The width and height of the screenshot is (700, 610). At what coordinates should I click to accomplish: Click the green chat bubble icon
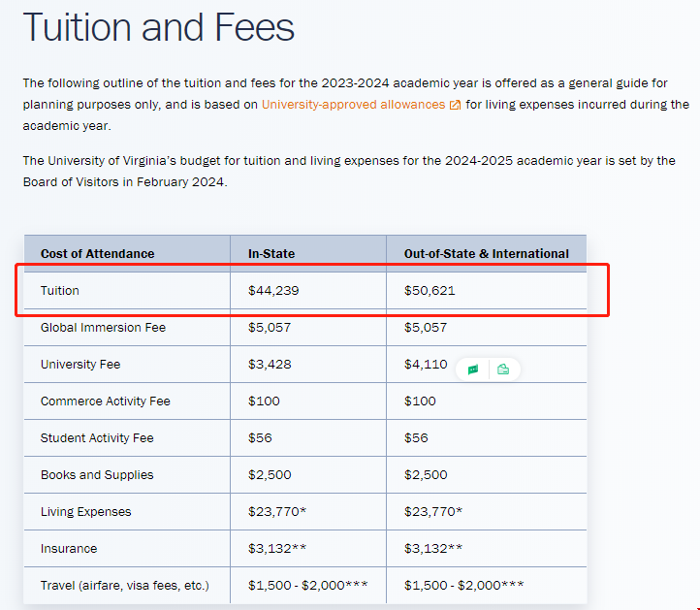pyautogui.click(x=472, y=369)
